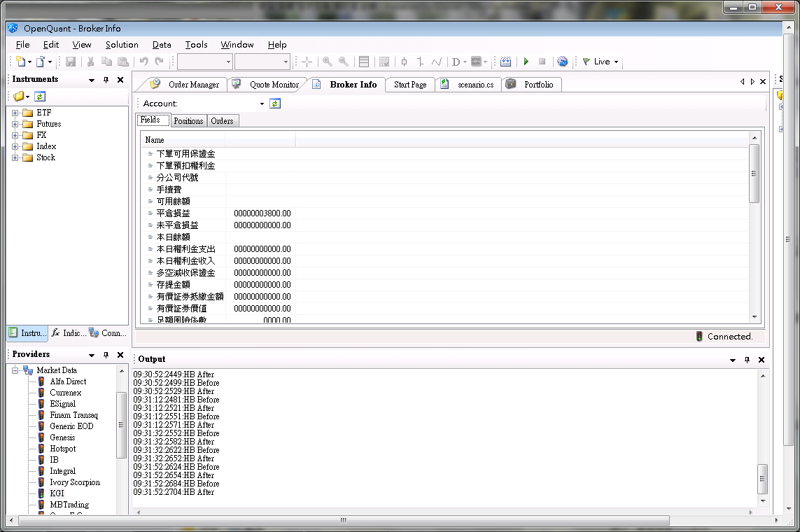Viewport: 800px width, 532px height.
Task: Open the Data menu
Action: (x=162, y=45)
